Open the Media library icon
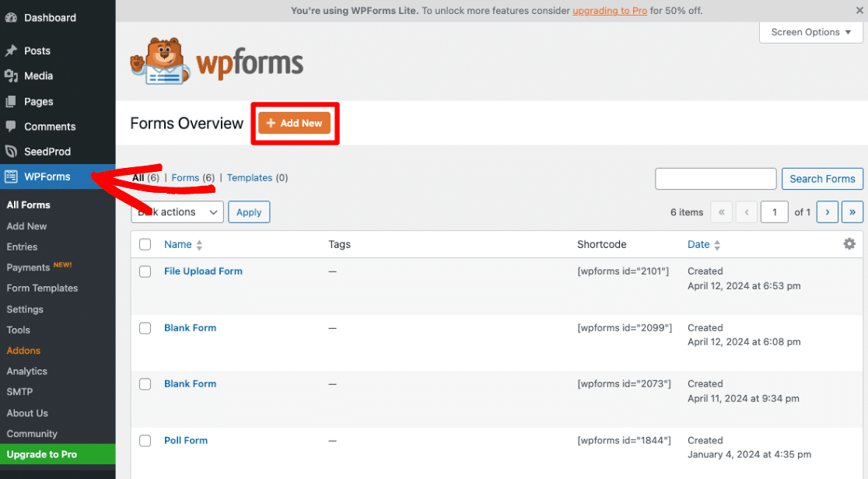 [11, 75]
